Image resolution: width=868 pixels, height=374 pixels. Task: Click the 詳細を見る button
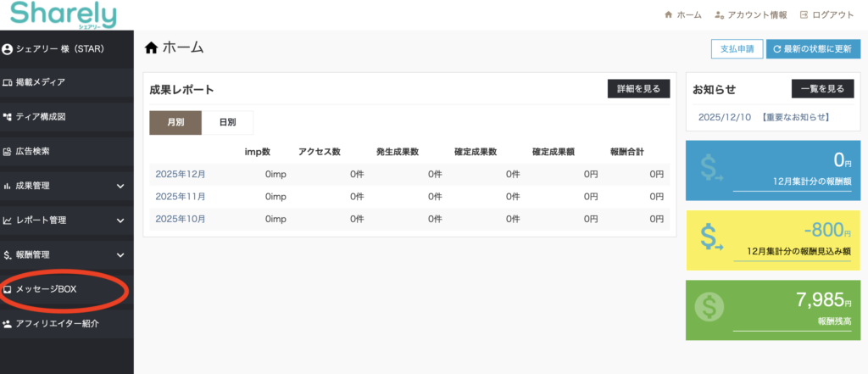(x=638, y=89)
